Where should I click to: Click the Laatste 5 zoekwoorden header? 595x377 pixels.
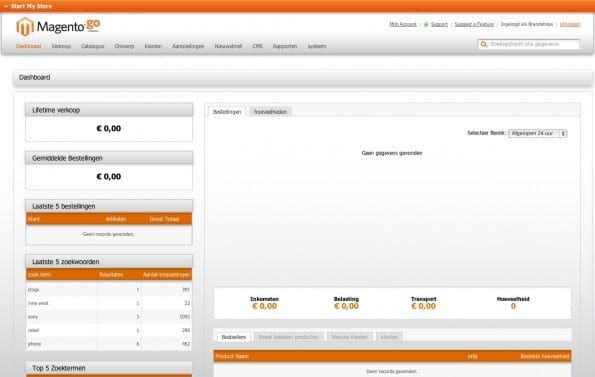pos(109,262)
